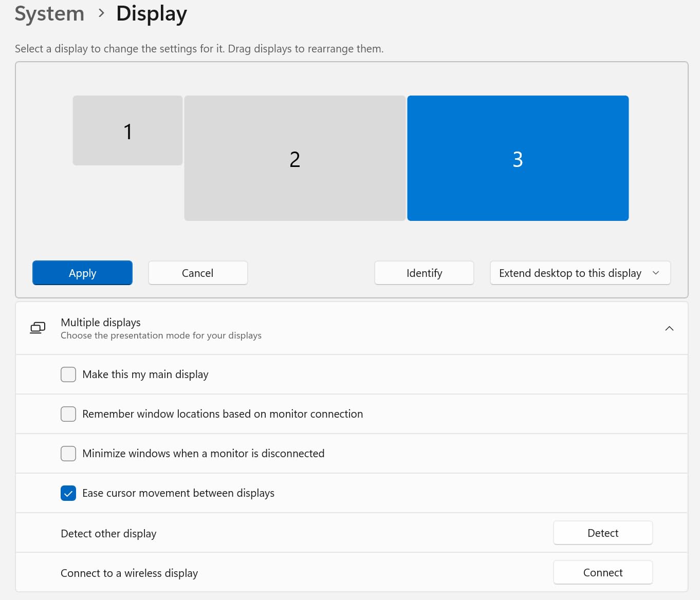Check Remember window locations based on monitor connection
700x600 pixels.
tap(68, 414)
